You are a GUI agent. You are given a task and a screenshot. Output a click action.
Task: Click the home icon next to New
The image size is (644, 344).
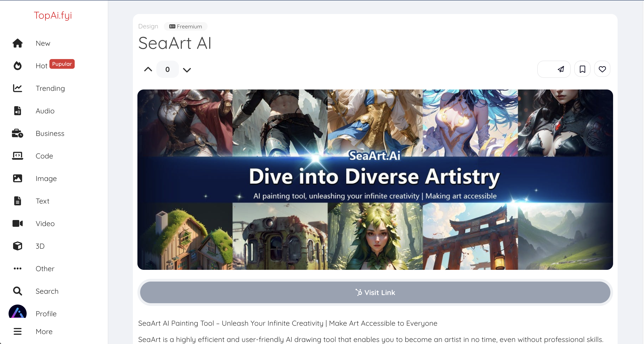pyautogui.click(x=18, y=43)
